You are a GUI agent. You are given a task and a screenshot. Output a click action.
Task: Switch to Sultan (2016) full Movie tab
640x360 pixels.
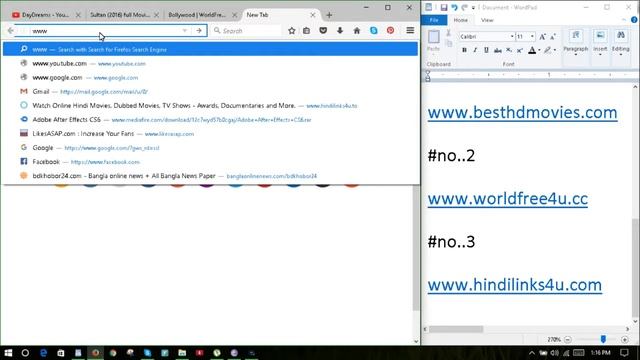tap(124, 15)
